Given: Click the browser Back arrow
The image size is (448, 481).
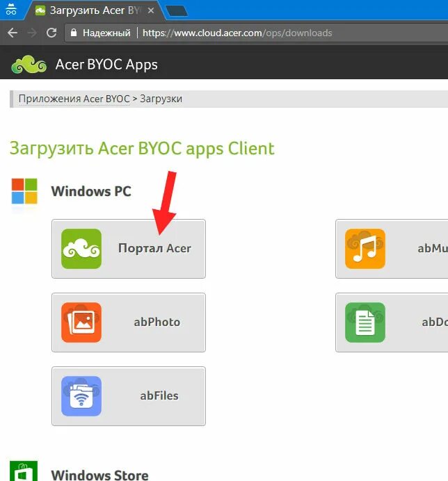Looking at the screenshot, I should point(13,33).
